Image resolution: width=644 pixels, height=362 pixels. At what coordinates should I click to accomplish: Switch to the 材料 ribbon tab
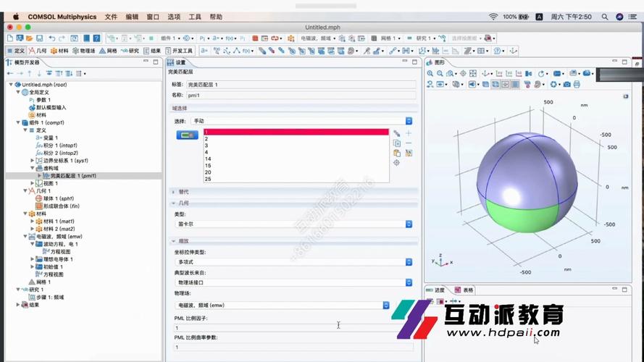(x=59, y=51)
